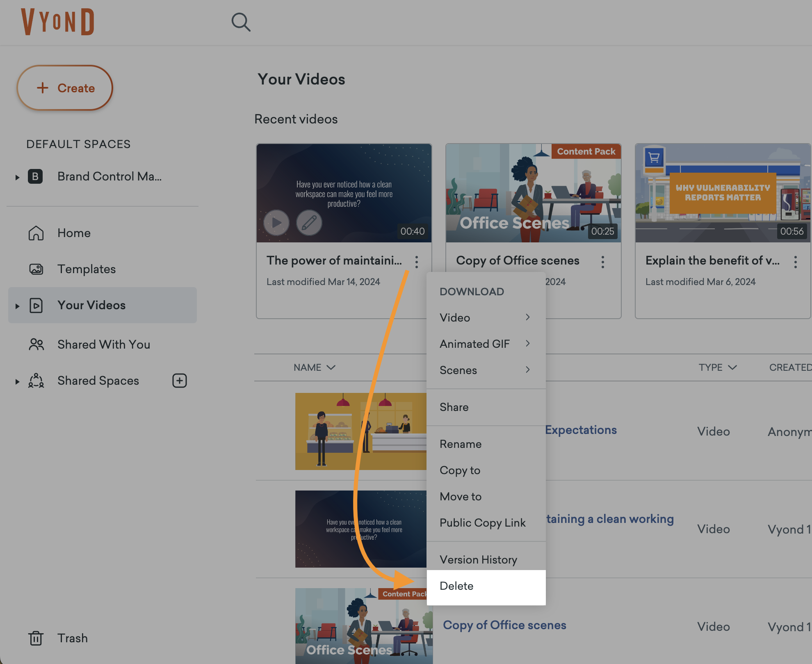
Task: Click 'Anonym' creator cell
Action: (x=790, y=431)
